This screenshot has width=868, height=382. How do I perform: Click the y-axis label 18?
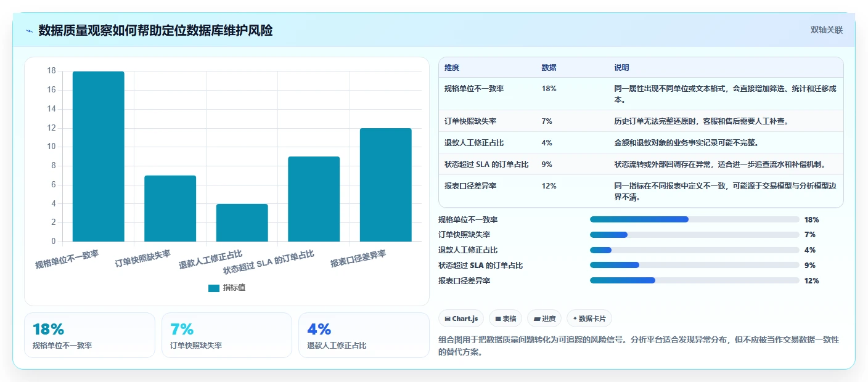pos(51,71)
